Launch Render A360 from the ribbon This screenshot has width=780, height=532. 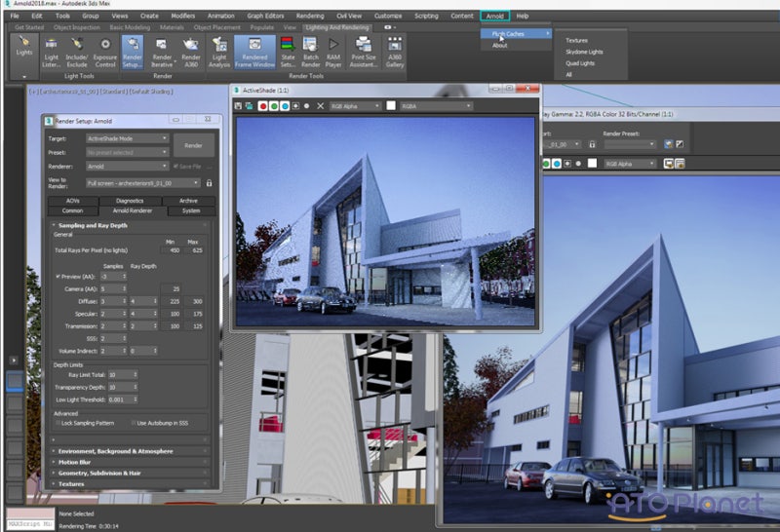pyautogui.click(x=190, y=53)
